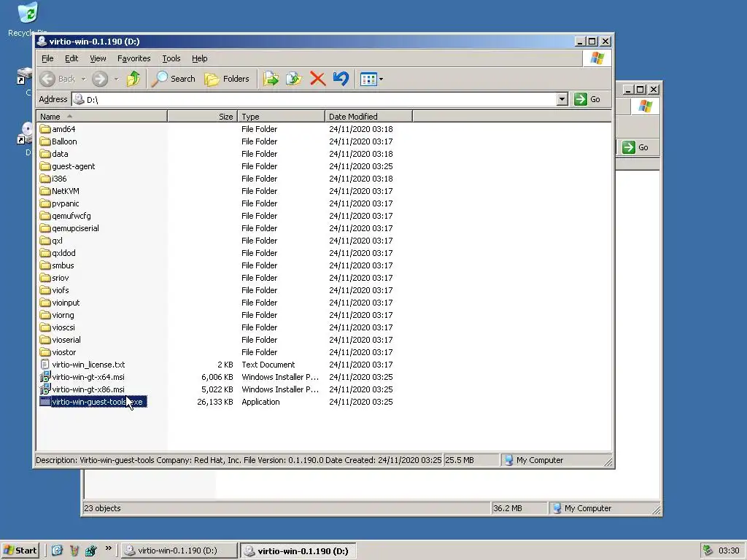Select the smbus folder icon
Screen dimensions: 747x560
(45, 265)
